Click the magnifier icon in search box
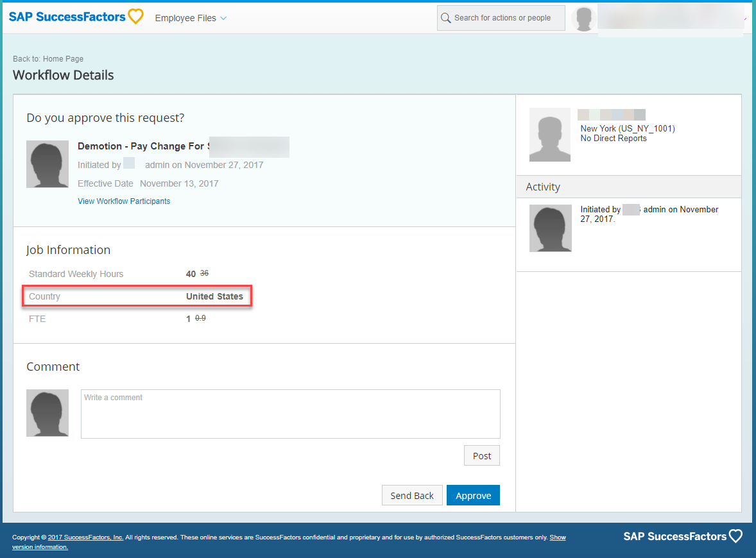Viewport: 756px width, 558px height. click(446, 18)
